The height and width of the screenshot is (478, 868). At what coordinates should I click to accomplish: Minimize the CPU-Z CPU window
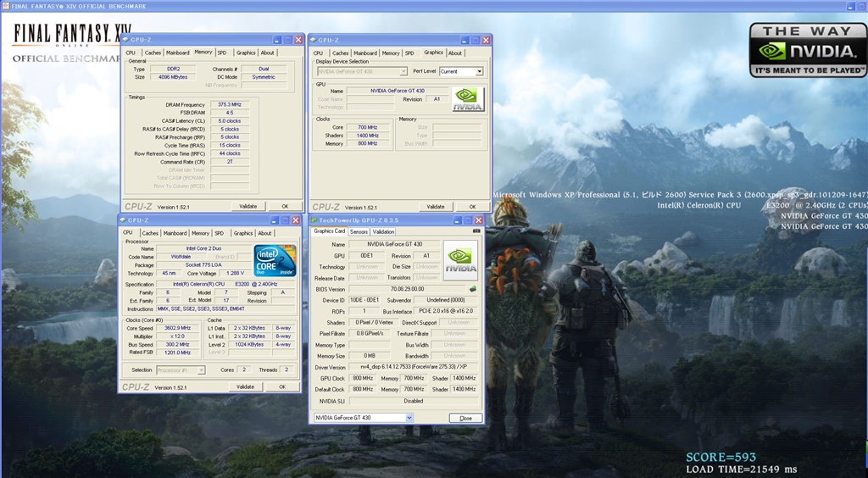tap(275, 220)
